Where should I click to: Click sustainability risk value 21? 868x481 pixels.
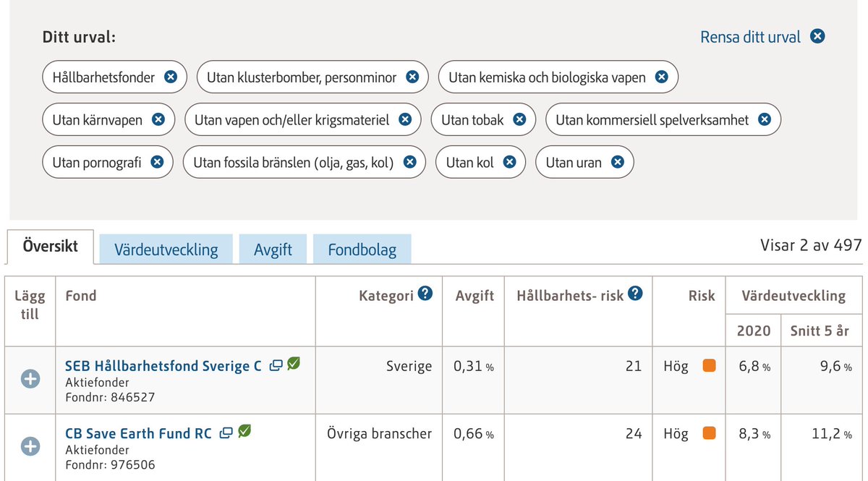click(634, 366)
